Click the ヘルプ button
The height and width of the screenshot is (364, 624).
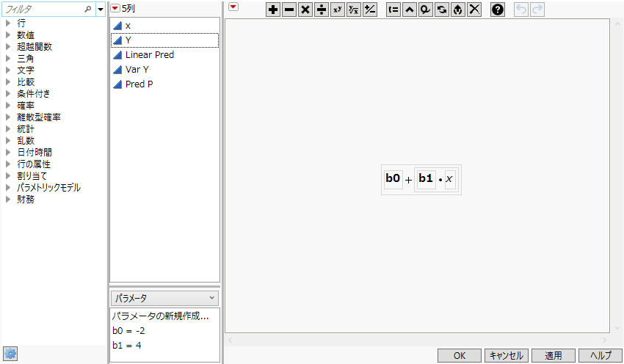pyautogui.click(x=600, y=356)
